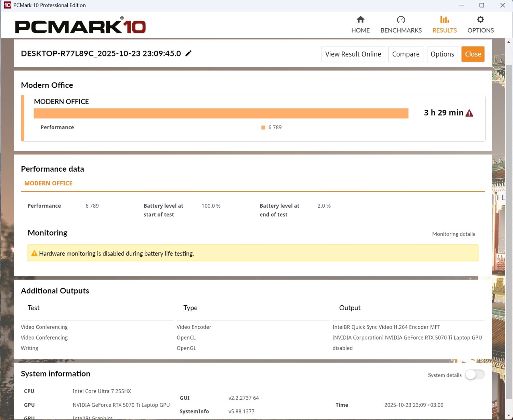Open Benchmarks via the gauge icon

(x=401, y=19)
